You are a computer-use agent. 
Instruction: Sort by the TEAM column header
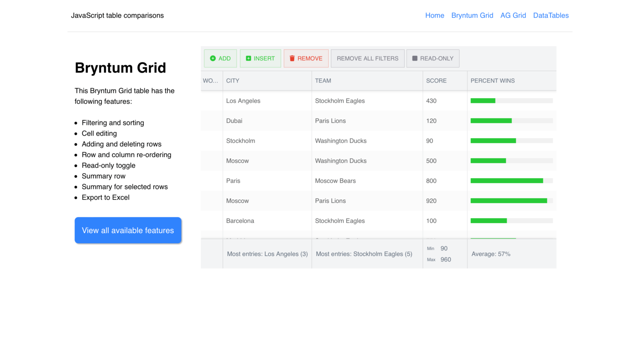[x=323, y=81]
